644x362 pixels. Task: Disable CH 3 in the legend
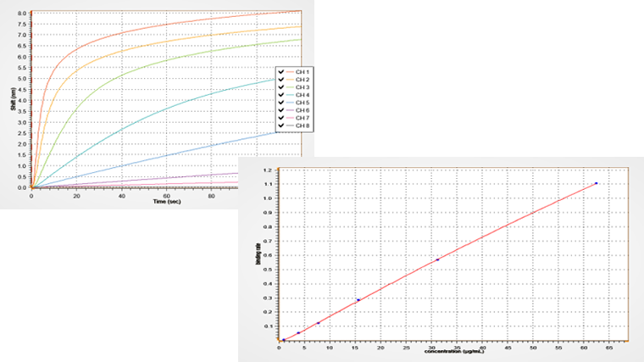click(280, 86)
